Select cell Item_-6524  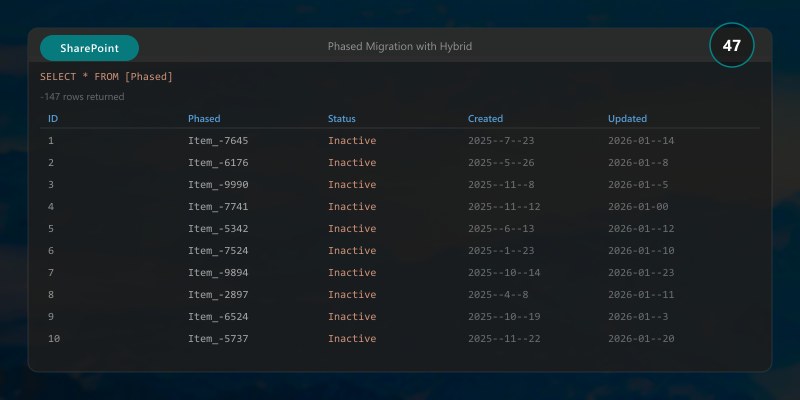(218, 316)
